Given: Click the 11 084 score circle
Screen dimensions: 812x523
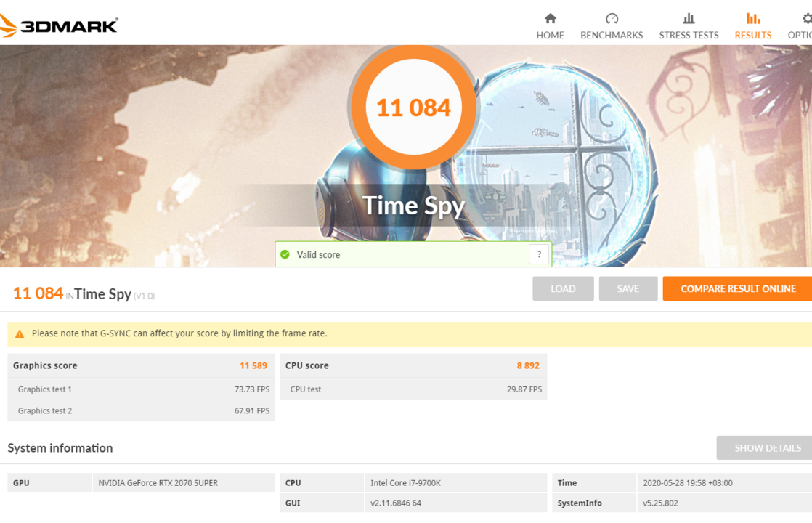Looking at the screenshot, I should coord(413,108).
